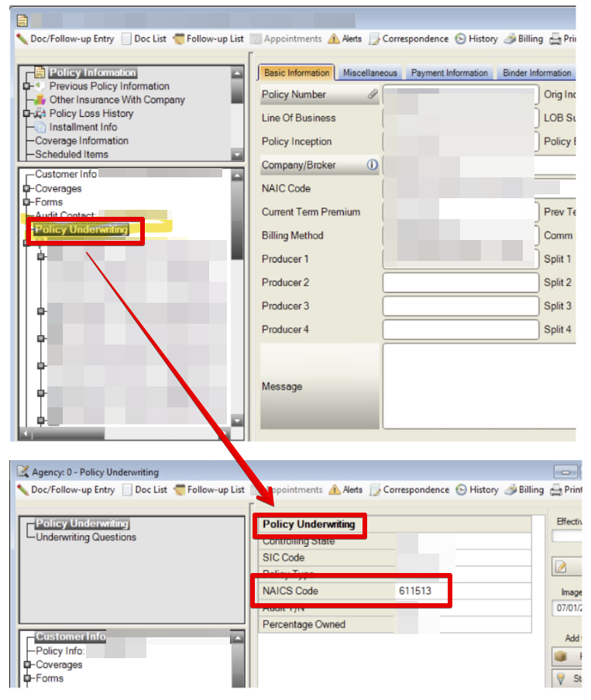The height and width of the screenshot is (700, 591).
Task: Open Follow-up List in Policy Underwriting window
Action: 209,489
